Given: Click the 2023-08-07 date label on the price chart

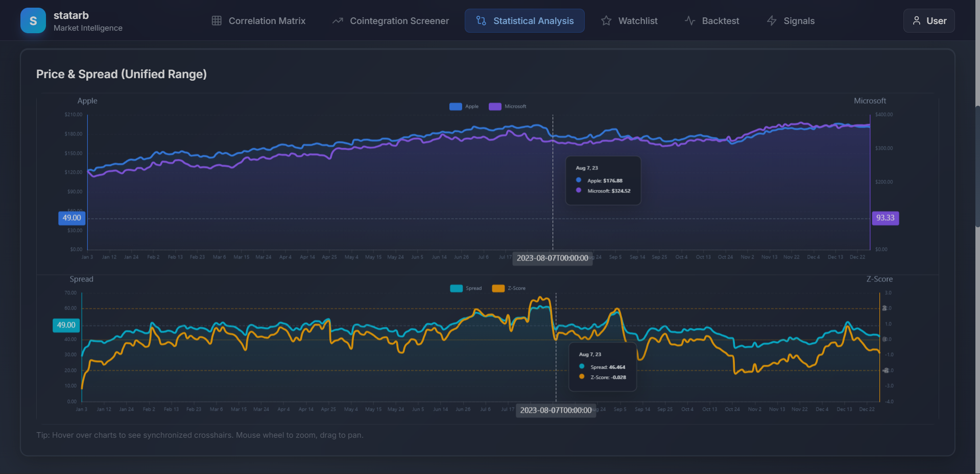Looking at the screenshot, I should pyautogui.click(x=552, y=258).
